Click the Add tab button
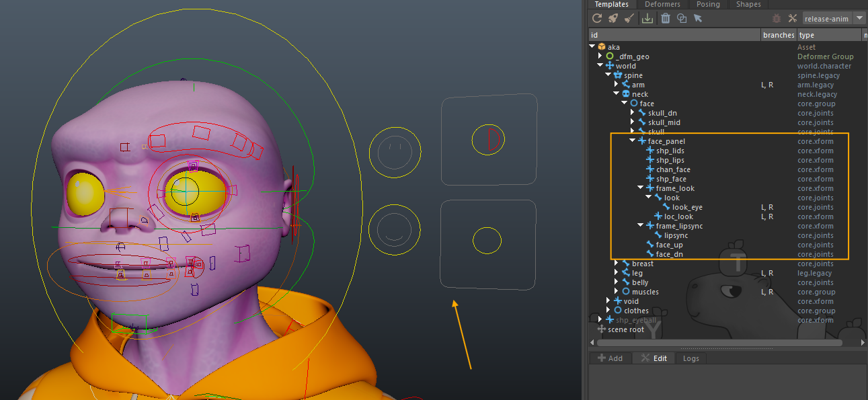 tap(610, 358)
